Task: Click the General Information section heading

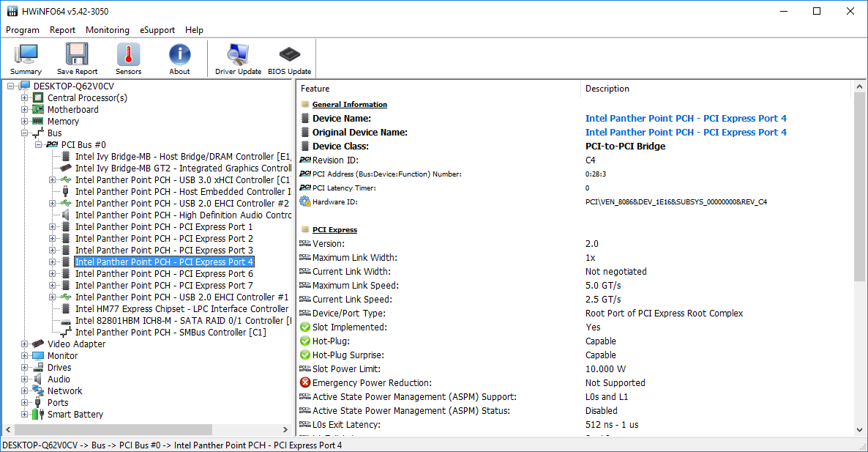Action: [x=349, y=105]
